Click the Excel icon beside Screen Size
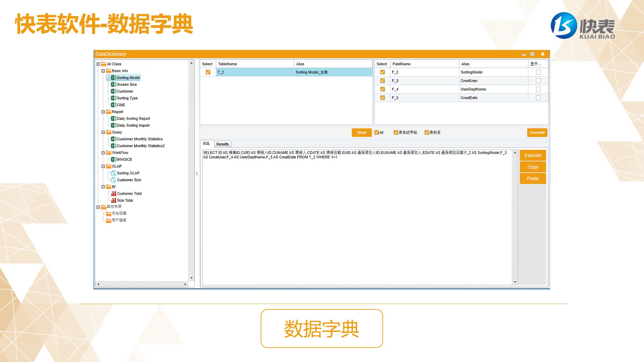 114,84
